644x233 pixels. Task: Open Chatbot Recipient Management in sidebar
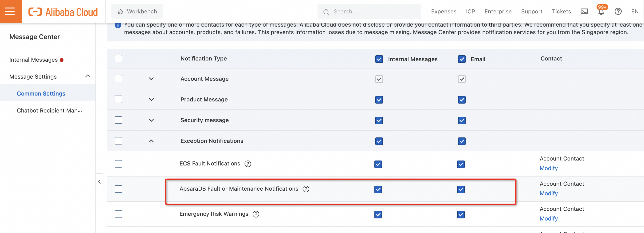point(49,111)
